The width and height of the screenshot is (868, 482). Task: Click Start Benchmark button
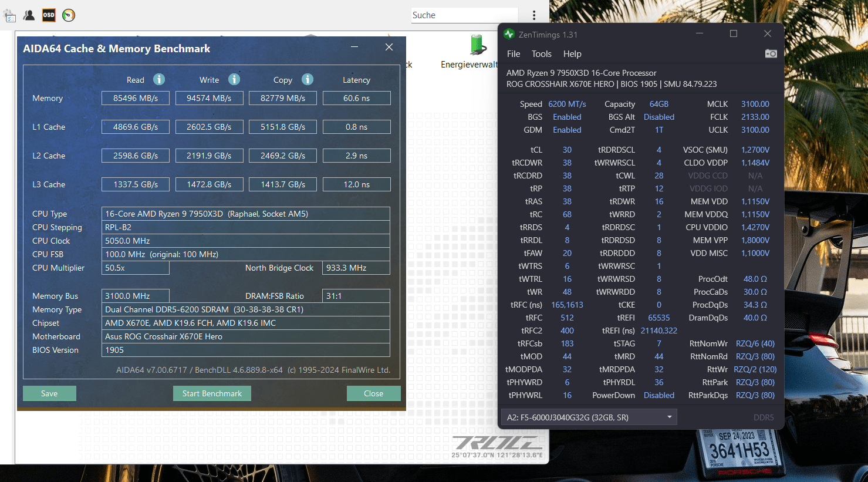[212, 393]
